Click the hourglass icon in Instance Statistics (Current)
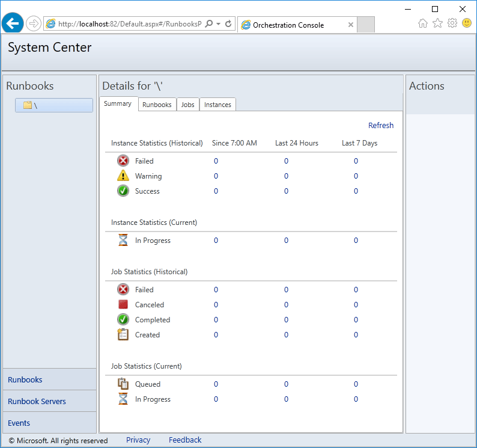 click(x=123, y=240)
